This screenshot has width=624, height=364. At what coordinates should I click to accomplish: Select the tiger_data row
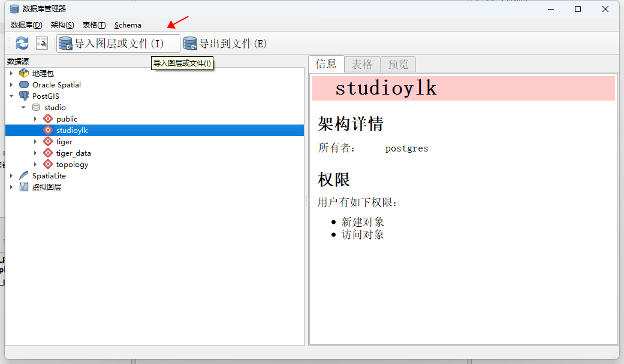coord(155,153)
